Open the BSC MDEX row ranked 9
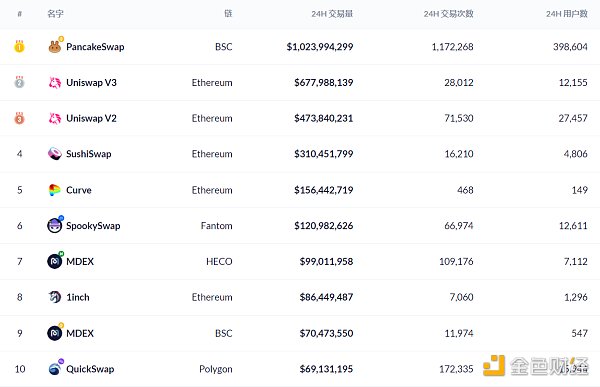 click(300, 333)
